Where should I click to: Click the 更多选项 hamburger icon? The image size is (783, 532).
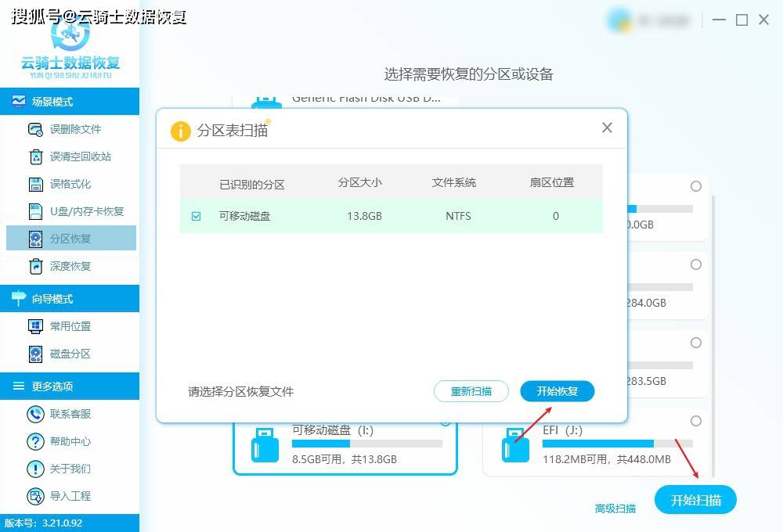coord(19,386)
